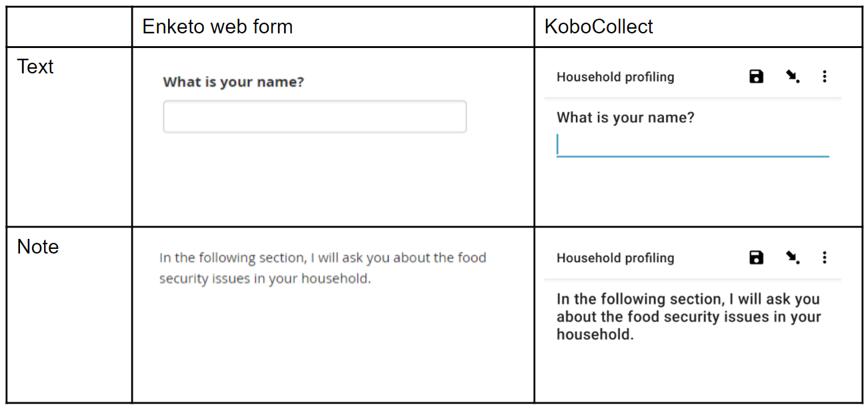Click the Enketo name text input box
Viewport: 868px width, 409px height.
314,117
